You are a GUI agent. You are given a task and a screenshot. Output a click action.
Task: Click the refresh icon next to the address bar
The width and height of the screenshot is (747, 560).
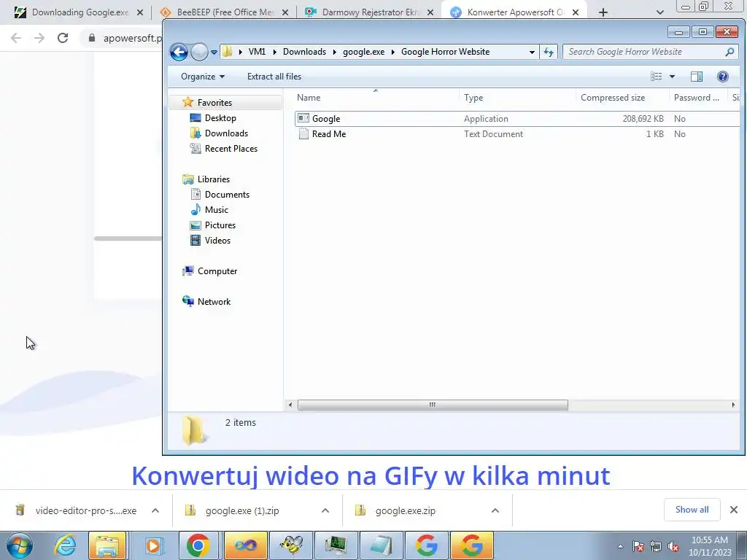click(x=549, y=52)
